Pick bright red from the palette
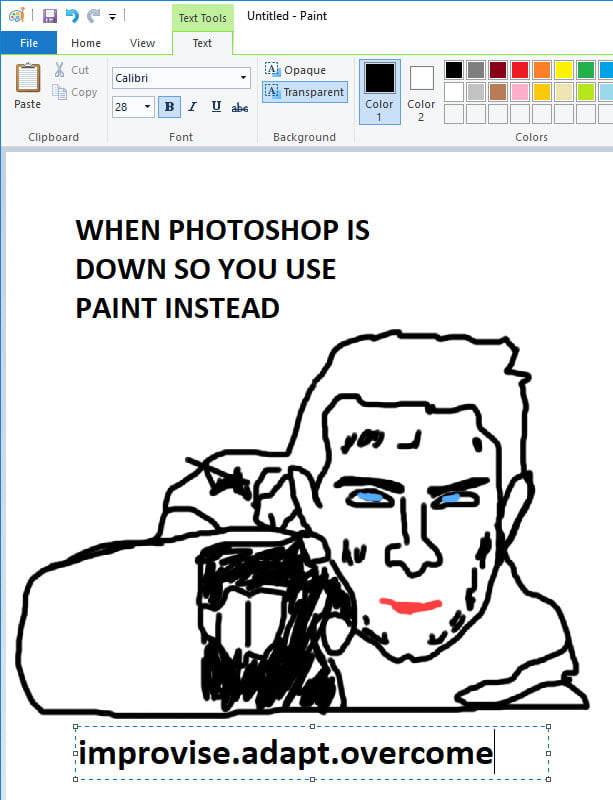This screenshot has width=613, height=800. (x=520, y=70)
